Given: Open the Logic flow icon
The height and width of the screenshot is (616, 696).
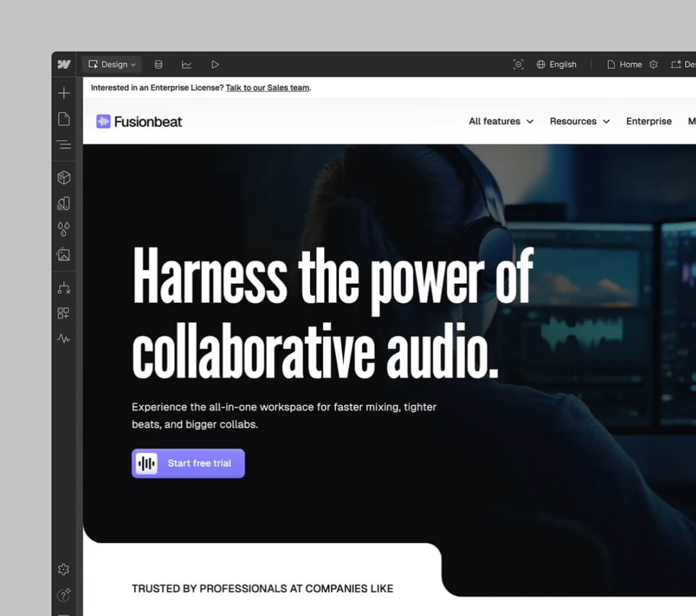Looking at the screenshot, I should pos(64,287).
